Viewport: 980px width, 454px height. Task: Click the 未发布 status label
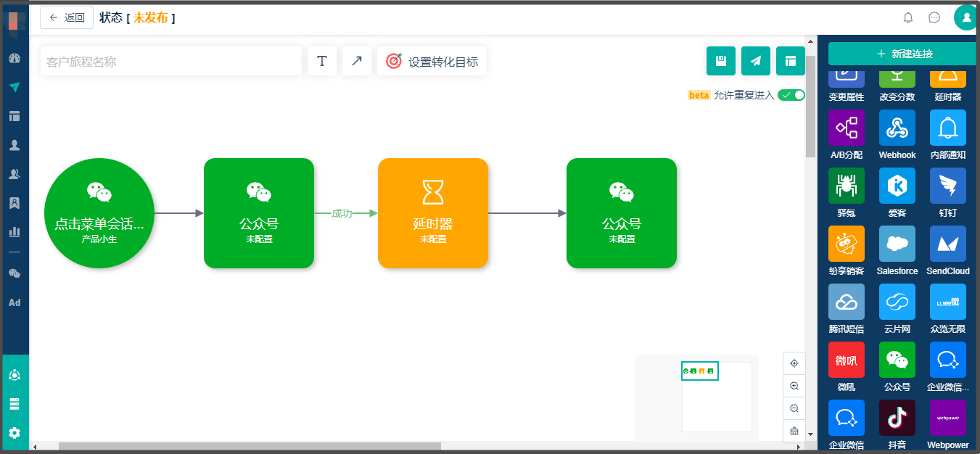pos(150,17)
